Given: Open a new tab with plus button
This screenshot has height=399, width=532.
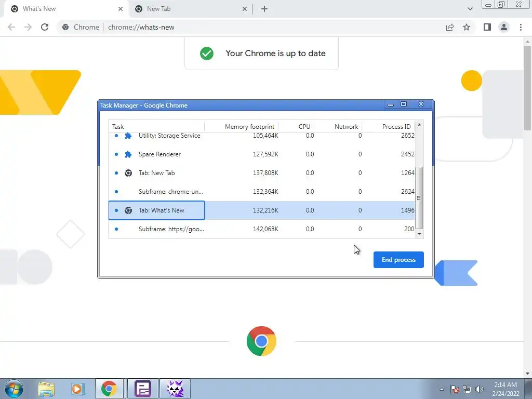Looking at the screenshot, I should pyautogui.click(x=264, y=9).
